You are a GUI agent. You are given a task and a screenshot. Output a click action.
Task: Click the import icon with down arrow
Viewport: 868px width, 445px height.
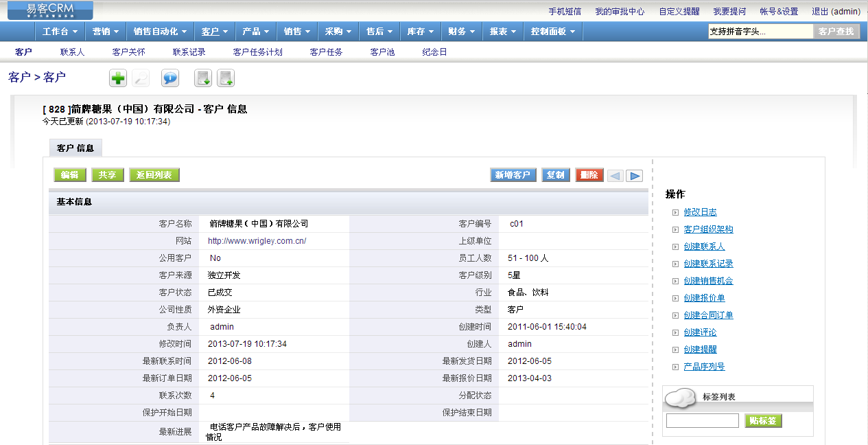coord(203,78)
